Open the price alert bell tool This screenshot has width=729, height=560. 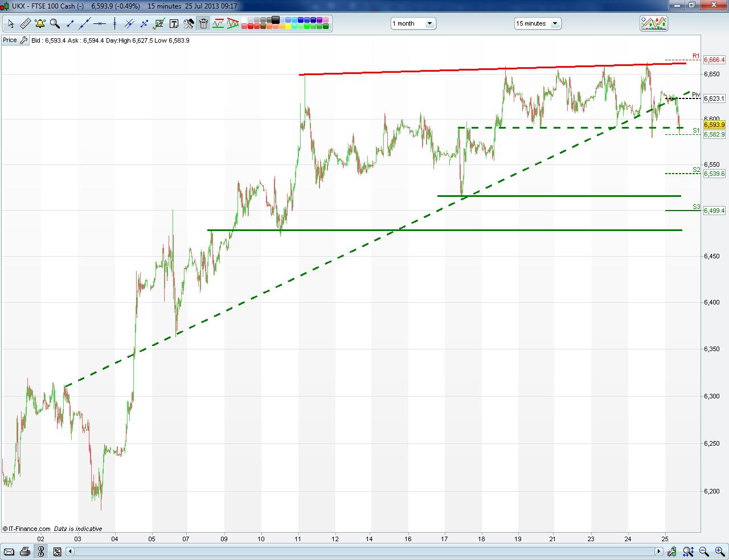click(x=40, y=23)
